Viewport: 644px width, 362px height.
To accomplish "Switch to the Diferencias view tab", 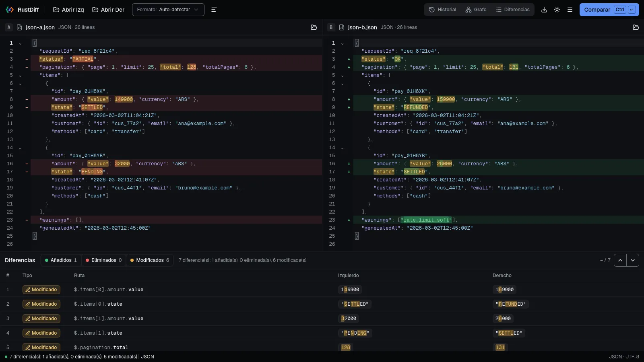I will point(513,10).
